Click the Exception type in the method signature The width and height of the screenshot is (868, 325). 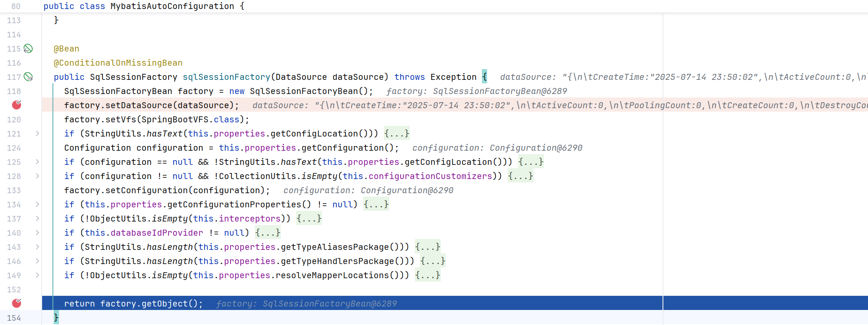(454, 77)
